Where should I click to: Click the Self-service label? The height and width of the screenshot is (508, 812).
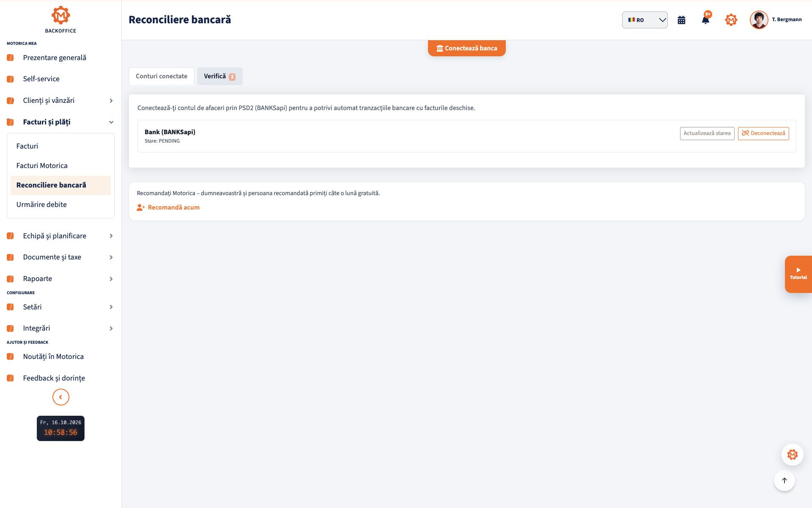point(41,79)
